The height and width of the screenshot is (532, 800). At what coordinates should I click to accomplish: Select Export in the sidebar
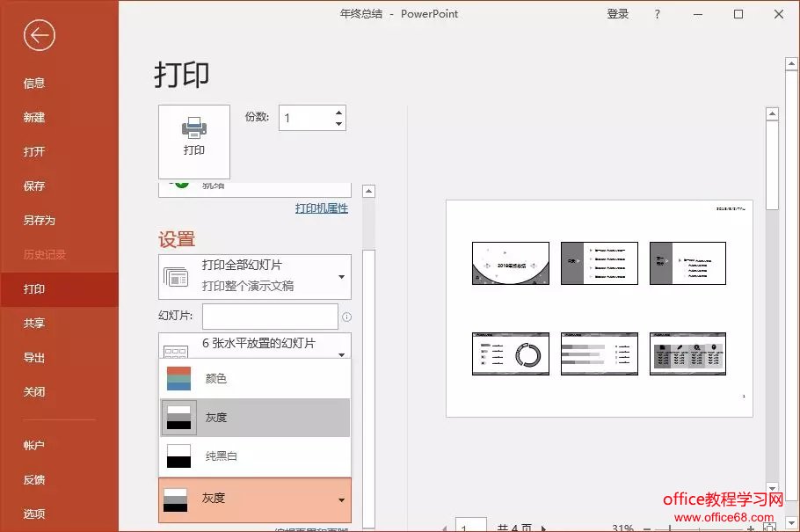pyautogui.click(x=34, y=358)
